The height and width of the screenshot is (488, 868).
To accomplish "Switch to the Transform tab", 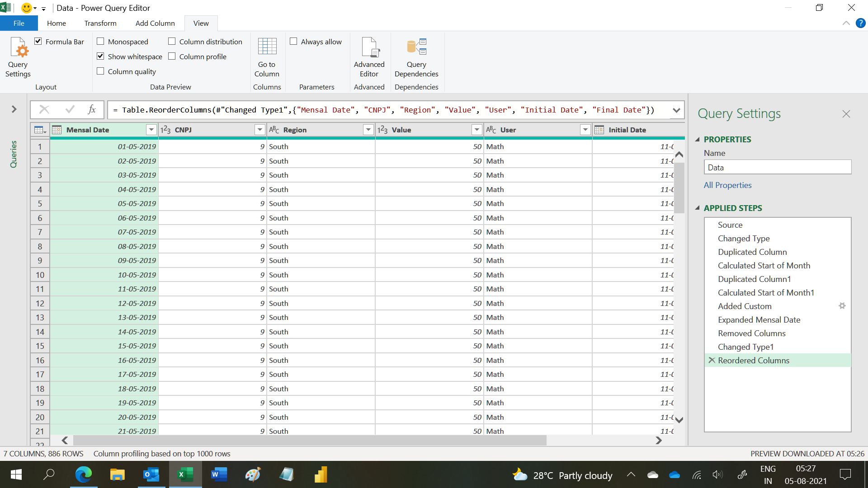I will pyautogui.click(x=100, y=23).
